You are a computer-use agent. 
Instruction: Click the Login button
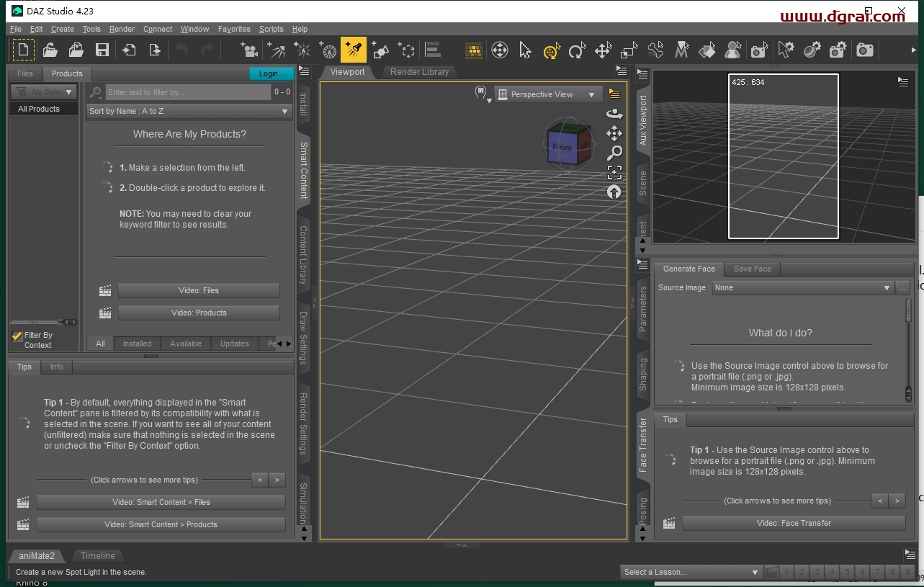(271, 73)
